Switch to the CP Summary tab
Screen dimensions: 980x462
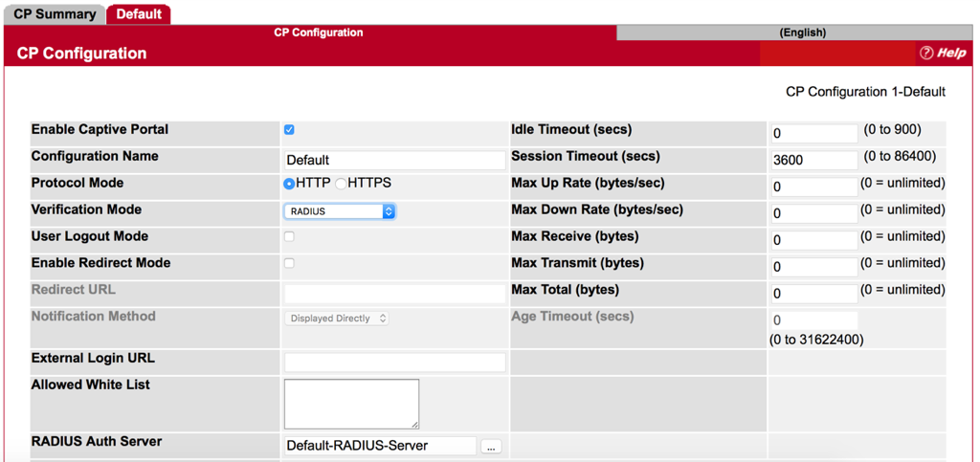click(x=55, y=14)
